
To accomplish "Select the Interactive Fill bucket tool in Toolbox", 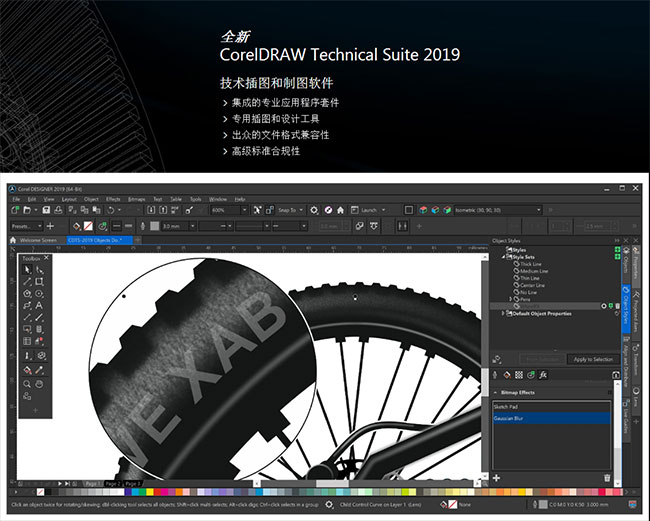I will pyautogui.click(x=27, y=370).
